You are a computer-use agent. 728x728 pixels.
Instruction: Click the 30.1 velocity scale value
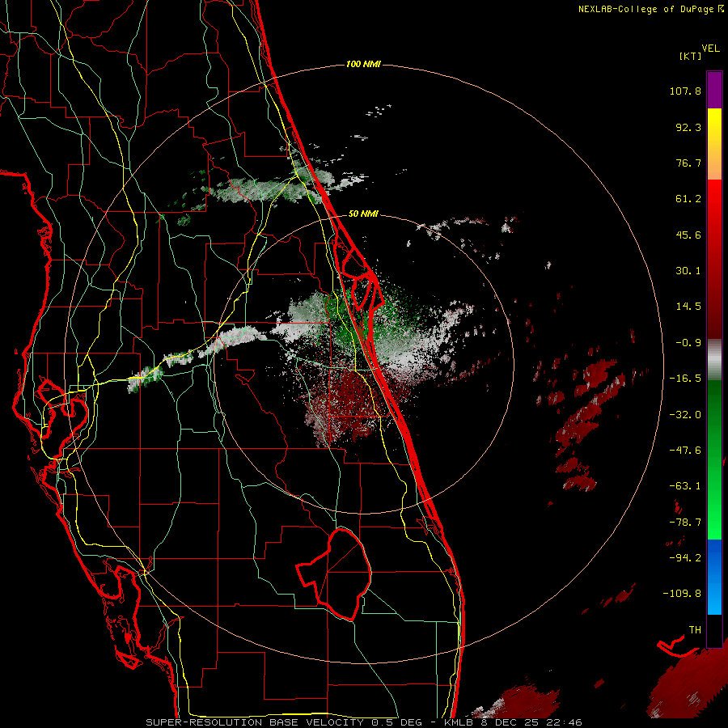coord(688,271)
